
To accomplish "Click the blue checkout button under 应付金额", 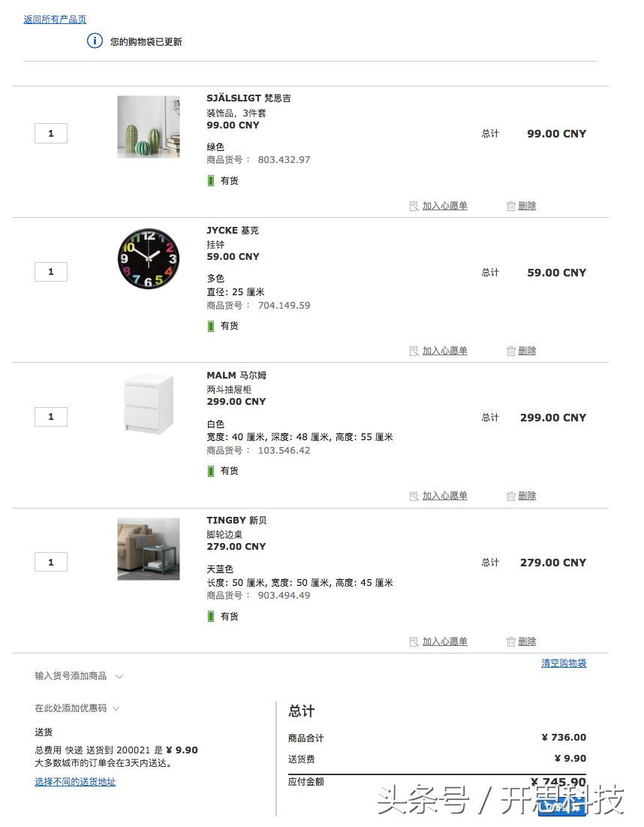I will [562, 807].
